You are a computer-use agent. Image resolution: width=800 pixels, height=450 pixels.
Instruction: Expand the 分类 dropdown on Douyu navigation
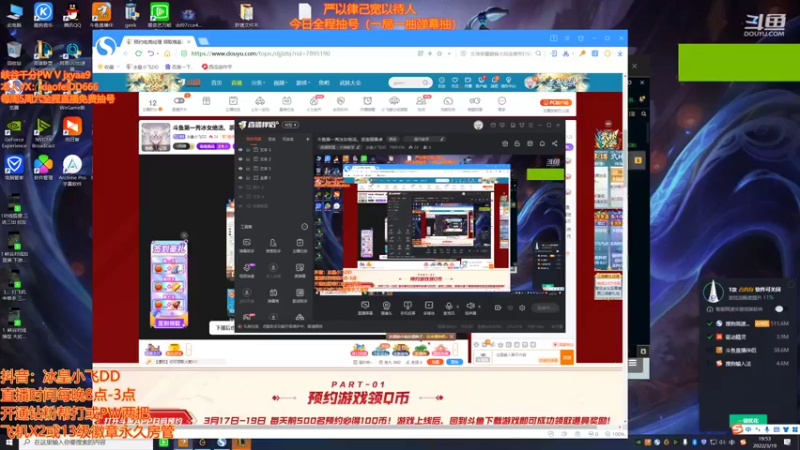(258, 83)
